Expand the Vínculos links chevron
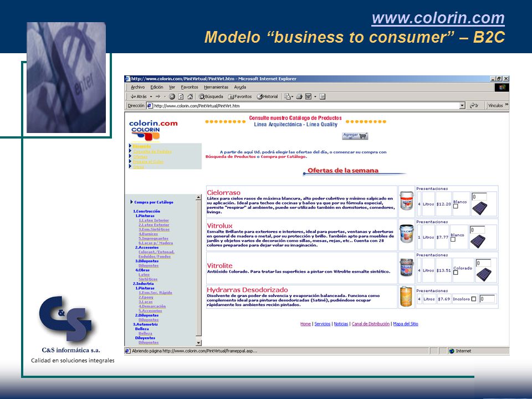Screen dimensions: 532x399 click(x=507, y=105)
